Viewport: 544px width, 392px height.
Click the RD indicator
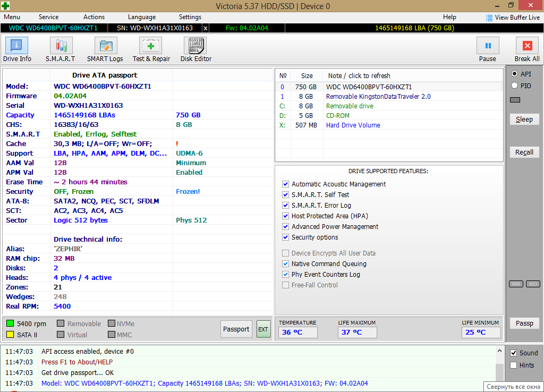[x=533, y=284]
